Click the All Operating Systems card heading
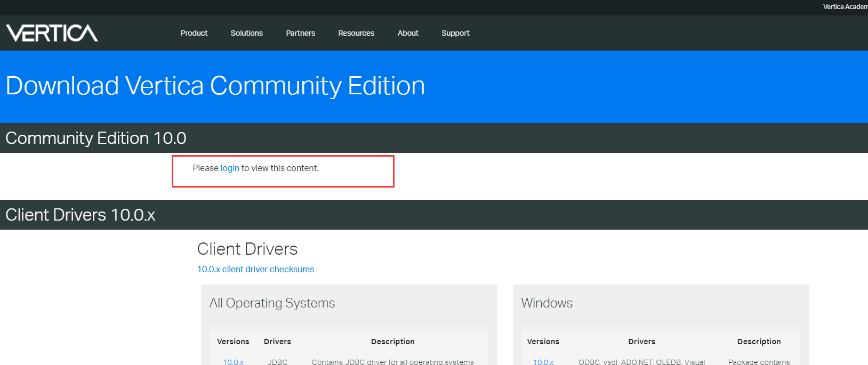This screenshot has height=365, width=868. (x=272, y=303)
